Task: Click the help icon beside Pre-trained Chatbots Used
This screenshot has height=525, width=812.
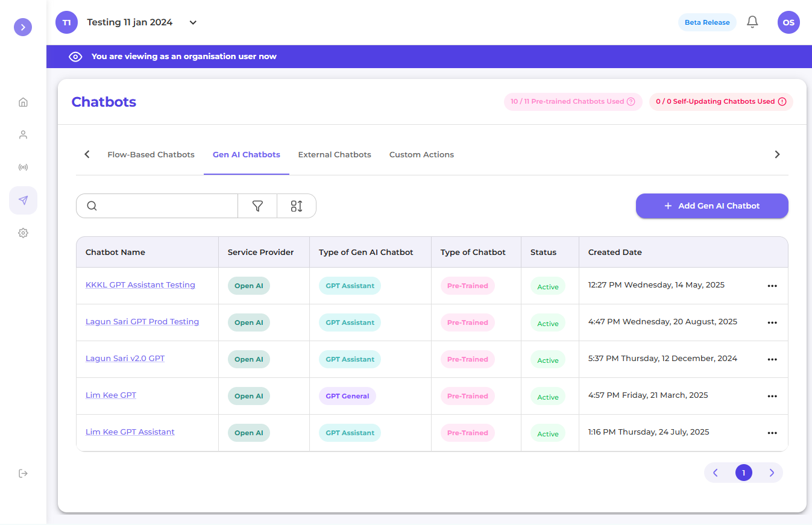Action: 631,101
